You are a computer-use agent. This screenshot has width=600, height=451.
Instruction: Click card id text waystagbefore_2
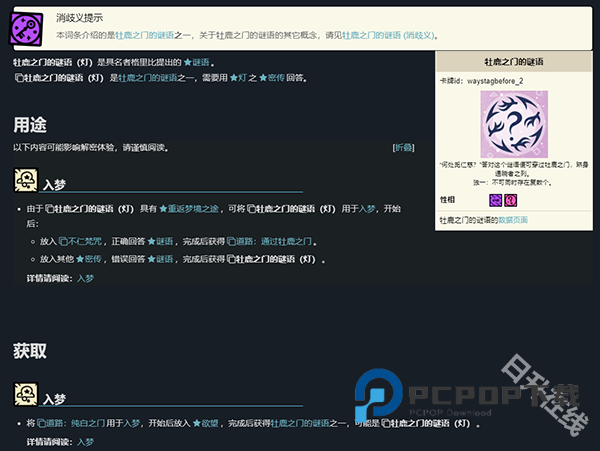click(x=495, y=81)
